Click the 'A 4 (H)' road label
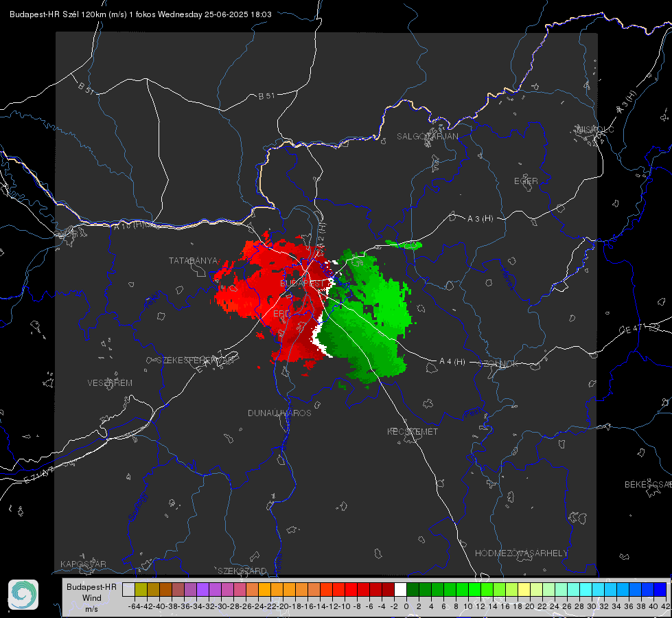 pos(452,362)
